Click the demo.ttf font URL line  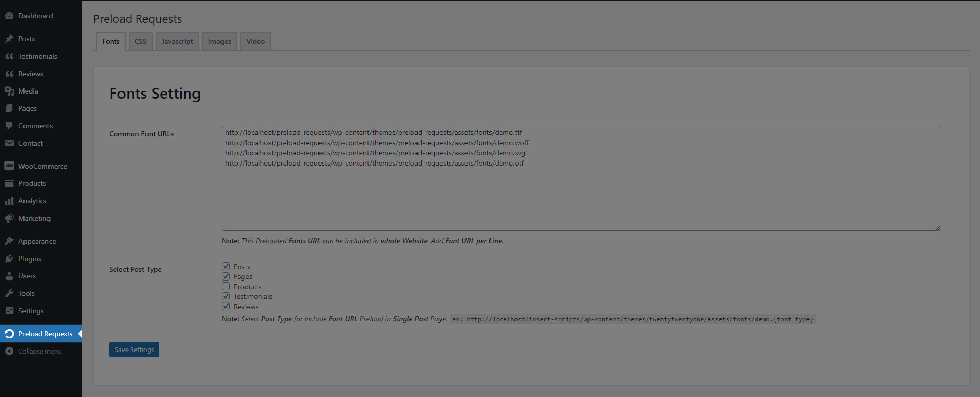pos(374,132)
